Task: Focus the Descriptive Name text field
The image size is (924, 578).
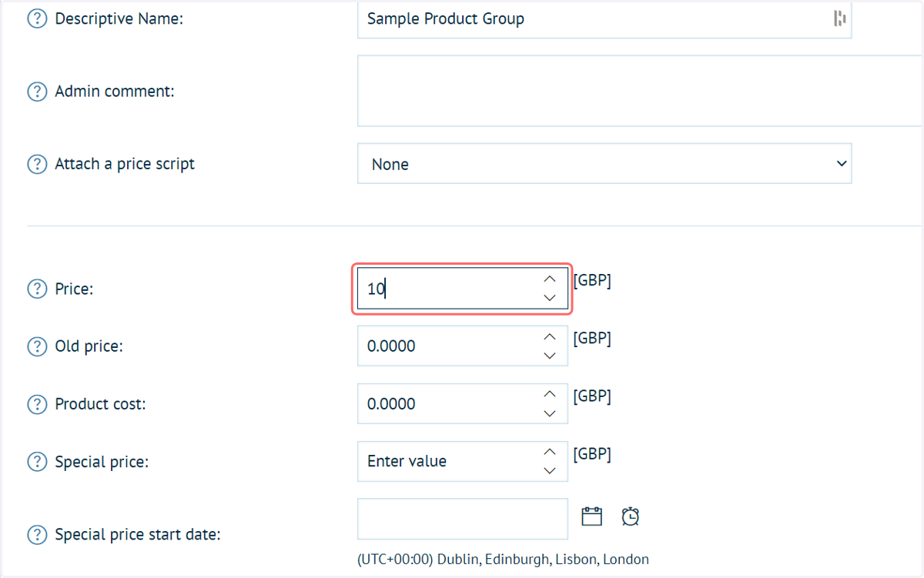Action: pyautogui.click(x=604, y=18)
